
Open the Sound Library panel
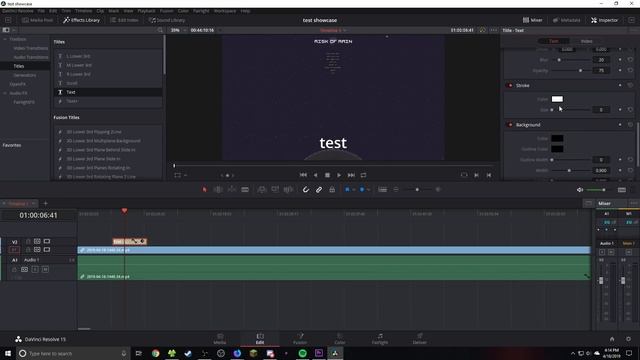pos(167,20)
